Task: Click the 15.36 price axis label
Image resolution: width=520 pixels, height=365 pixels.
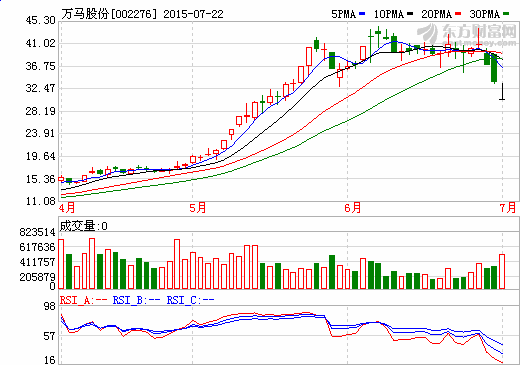Action: click(x=41, y=179)
